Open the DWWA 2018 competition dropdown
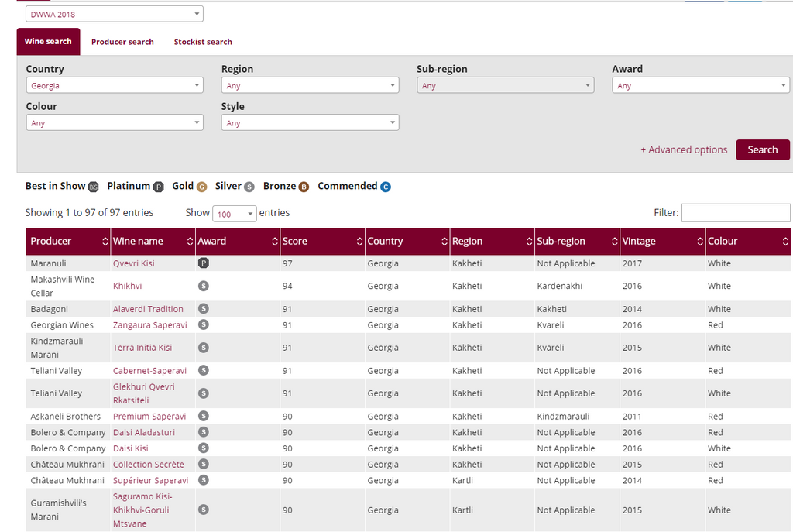Viewport: 793px width, 532px height. pyautogui.click(x=114, y=14)
